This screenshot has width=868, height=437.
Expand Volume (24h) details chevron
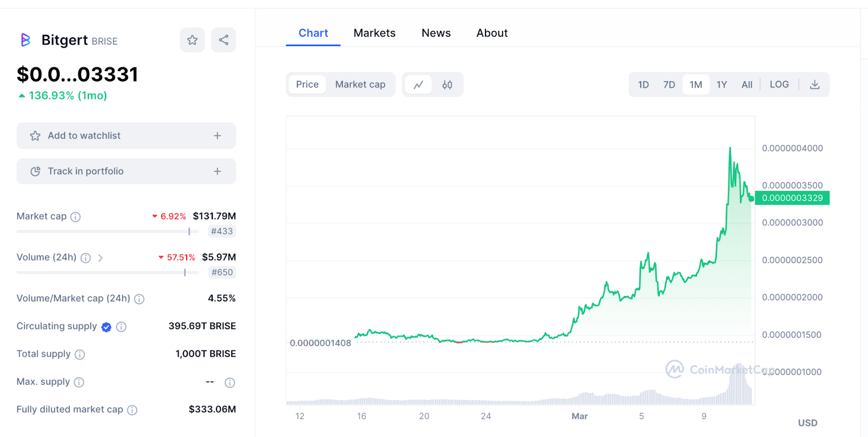pyautogui.click(x=100, y=258)
